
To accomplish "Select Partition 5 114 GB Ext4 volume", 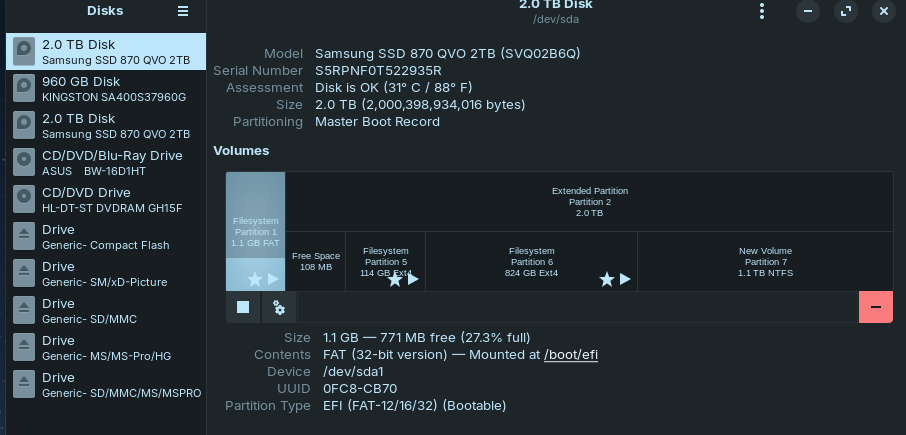I will point(385,261).
